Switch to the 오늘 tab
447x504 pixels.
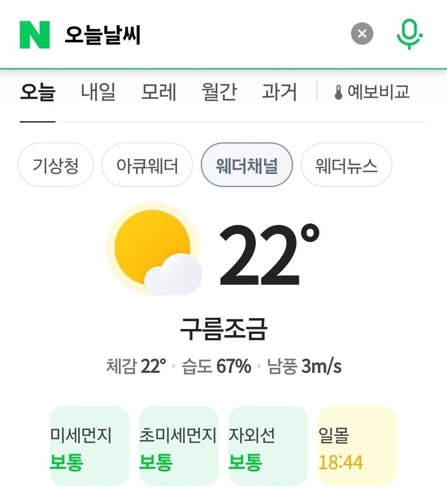point(37,92)
